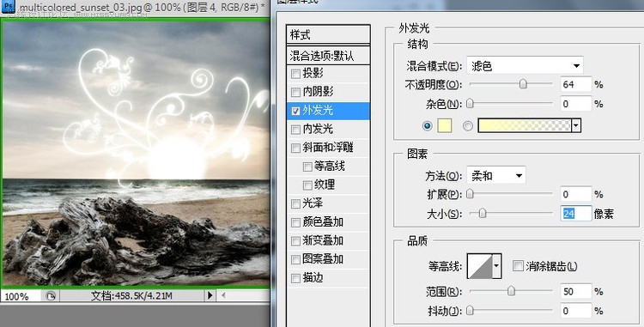Image resolution: width=644 pixels, height=327 pixels.
Task: Uncheck the 外发光 checkbox
Action: (x=295, y=111)
